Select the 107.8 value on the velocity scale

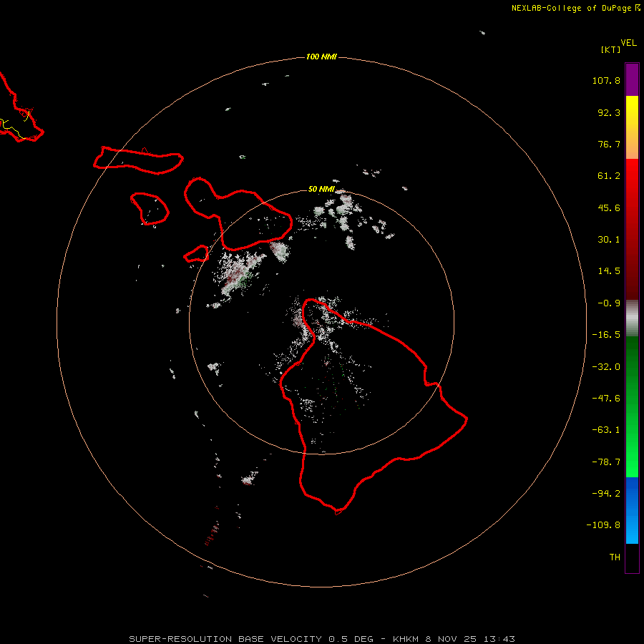[606, 80]
